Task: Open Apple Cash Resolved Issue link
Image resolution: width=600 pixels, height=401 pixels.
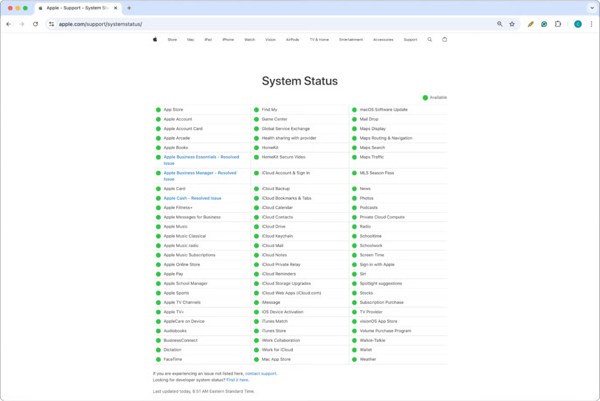Action: click(x=192, y=198)
